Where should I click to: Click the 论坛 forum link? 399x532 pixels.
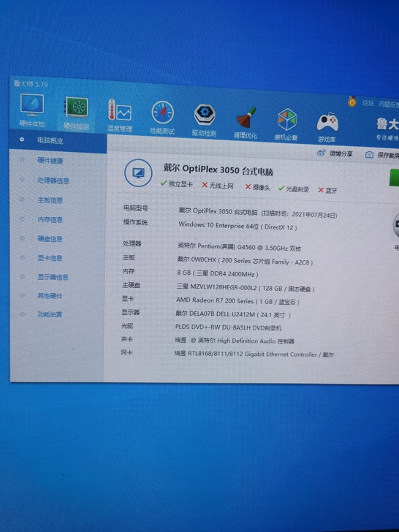368,103
